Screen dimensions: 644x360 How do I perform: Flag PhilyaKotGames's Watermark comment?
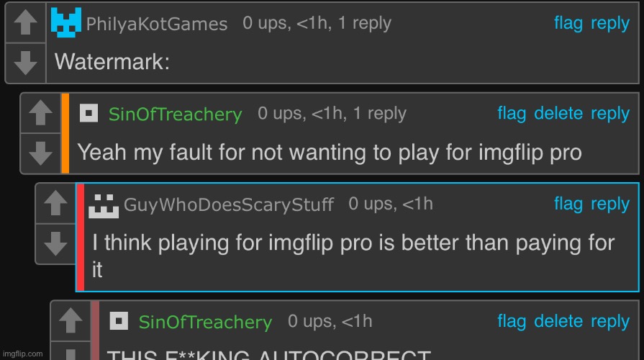click(x=568, y=24)
